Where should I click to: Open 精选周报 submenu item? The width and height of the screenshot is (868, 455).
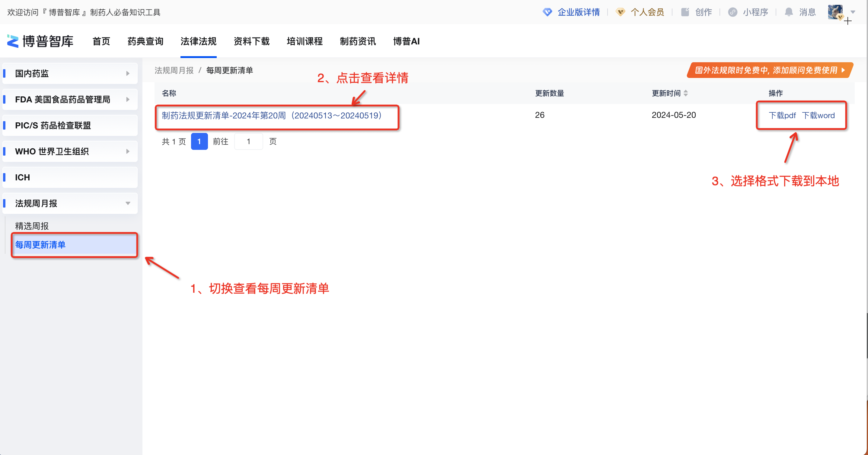[x=32, y=226]
